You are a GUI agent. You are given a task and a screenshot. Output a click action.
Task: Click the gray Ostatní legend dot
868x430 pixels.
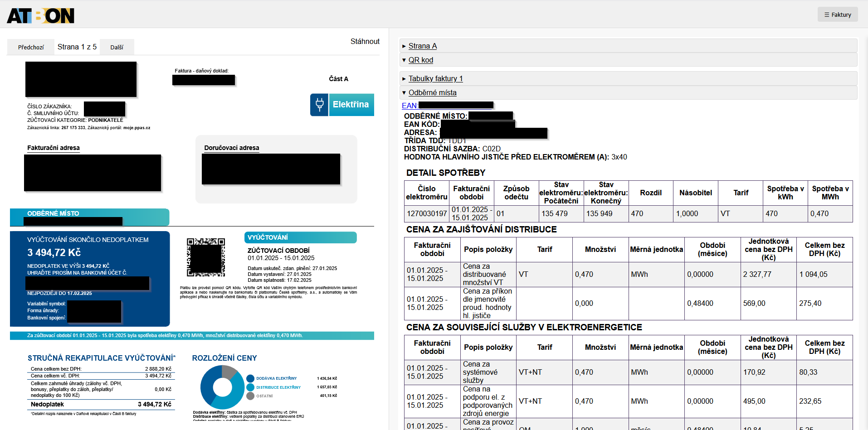click(x=250, y=396)
